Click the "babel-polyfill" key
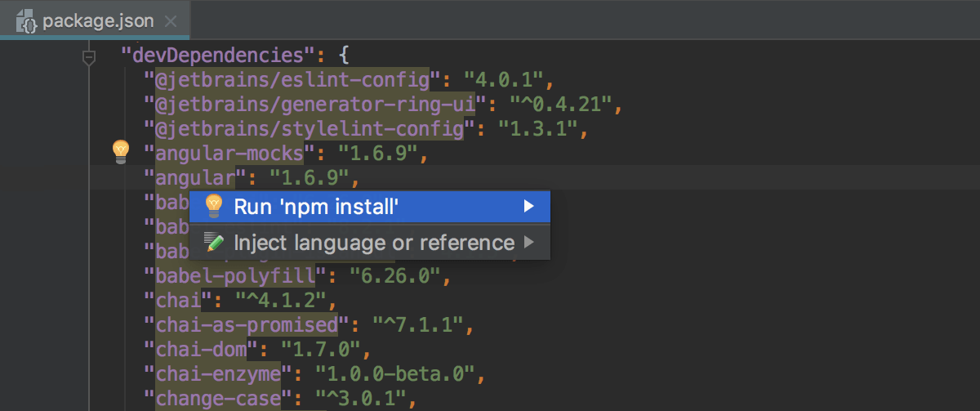 tap(235, 275)
